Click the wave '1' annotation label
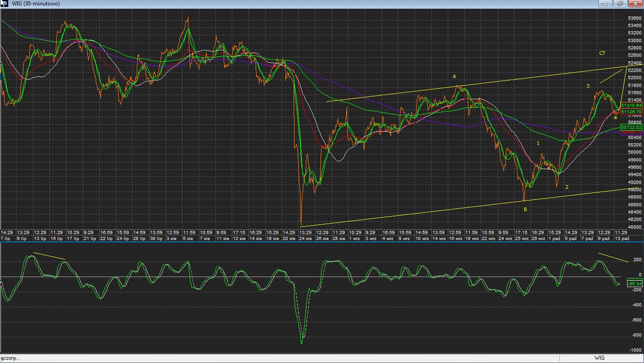This screenshot has width=644, height=363. click(538, 144)
